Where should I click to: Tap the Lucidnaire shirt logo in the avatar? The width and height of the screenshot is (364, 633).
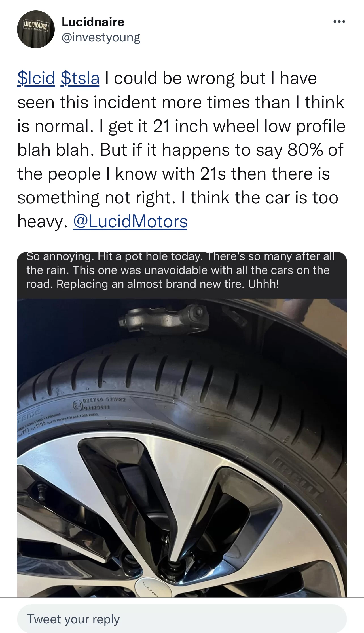36,26
